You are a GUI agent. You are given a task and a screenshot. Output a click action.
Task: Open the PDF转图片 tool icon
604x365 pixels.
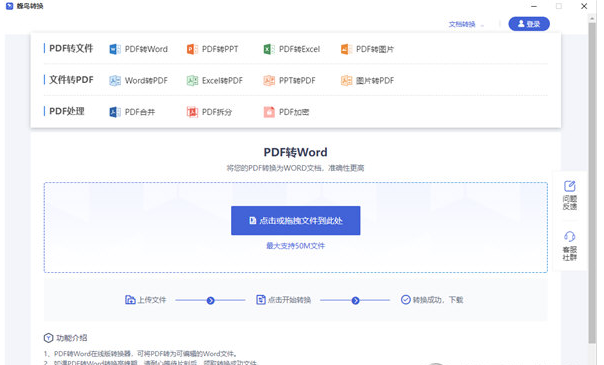coord(346,49)
